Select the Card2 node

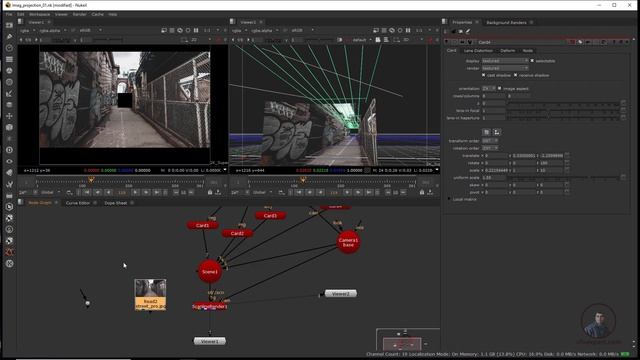coord(237,233)
